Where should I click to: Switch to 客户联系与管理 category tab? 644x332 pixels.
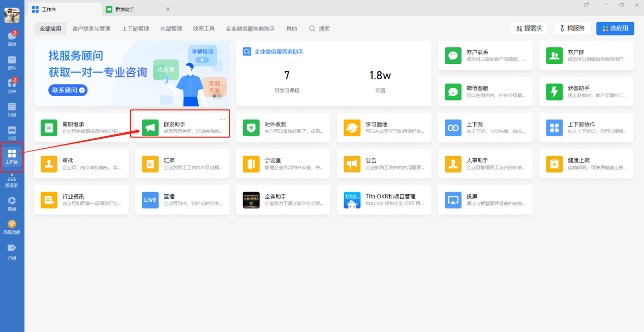point(91,29)
